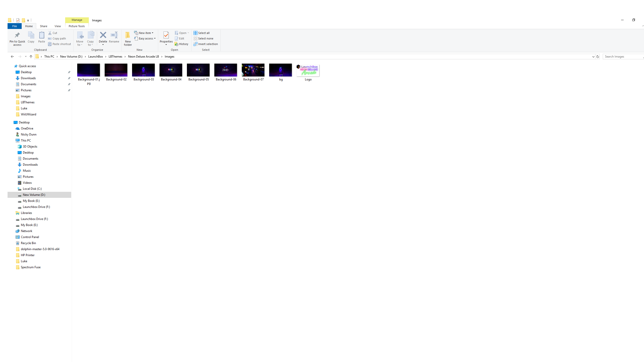Open Recycle Bin from sidebar
The width and height of the screenshot is (644, 362).
[28, 243]
